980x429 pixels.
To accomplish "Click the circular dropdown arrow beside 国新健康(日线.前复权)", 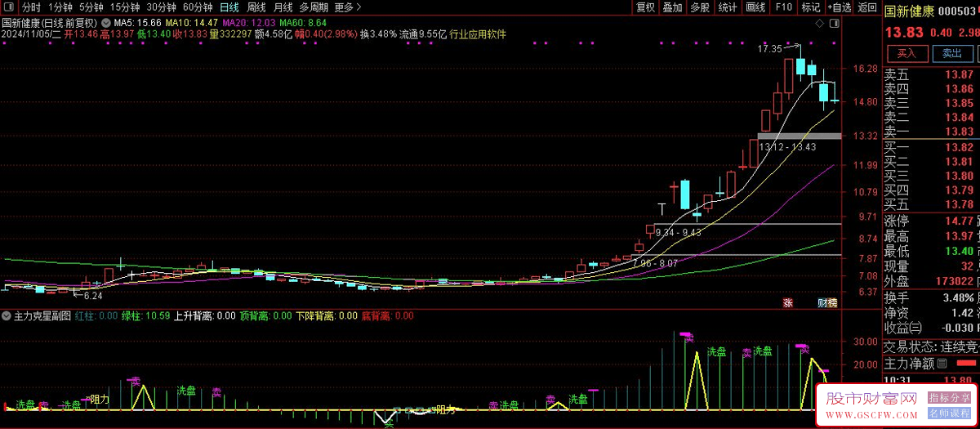I will click(x=105, y=23).
